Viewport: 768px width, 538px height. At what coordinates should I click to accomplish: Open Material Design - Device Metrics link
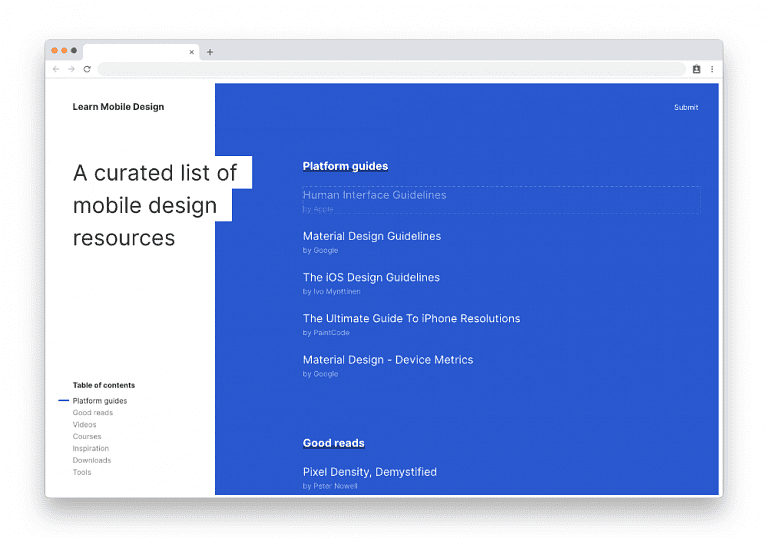(x=387, y=360)
